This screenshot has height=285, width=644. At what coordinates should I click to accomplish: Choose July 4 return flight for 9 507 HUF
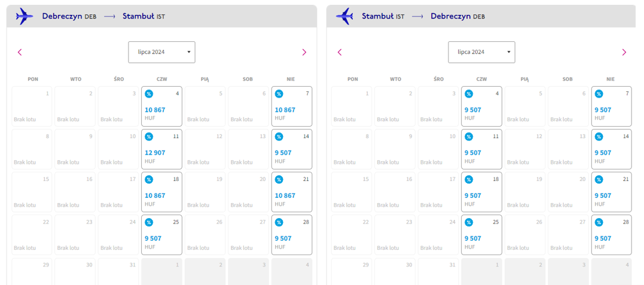point(481,106)
